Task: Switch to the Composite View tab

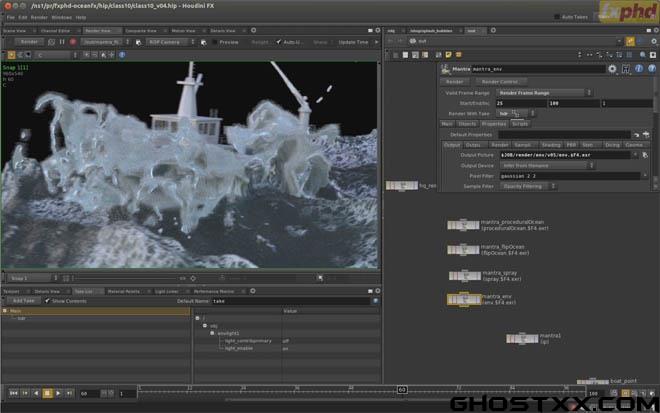Action: tap(141, 31)
